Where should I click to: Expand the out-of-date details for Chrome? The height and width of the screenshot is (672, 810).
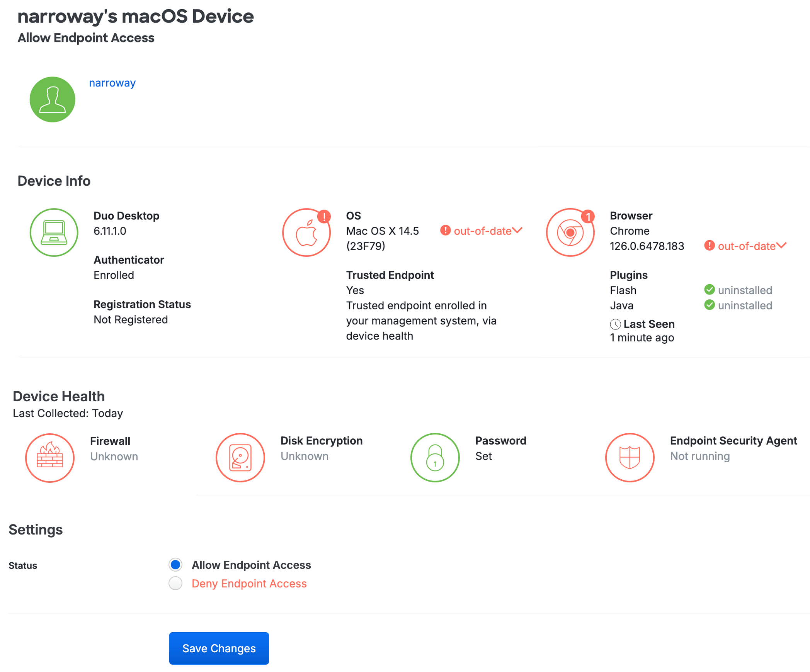point(782,246)
